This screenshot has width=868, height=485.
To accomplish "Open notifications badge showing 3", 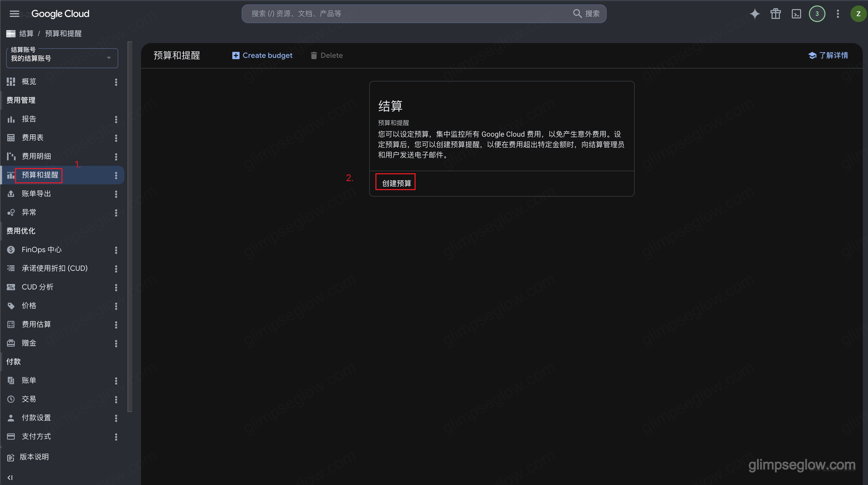I will click(x=817, y=14).
